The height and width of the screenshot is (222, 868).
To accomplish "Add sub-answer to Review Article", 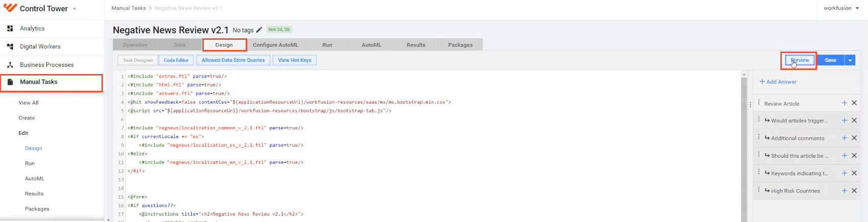I will [x=844, y=103].
